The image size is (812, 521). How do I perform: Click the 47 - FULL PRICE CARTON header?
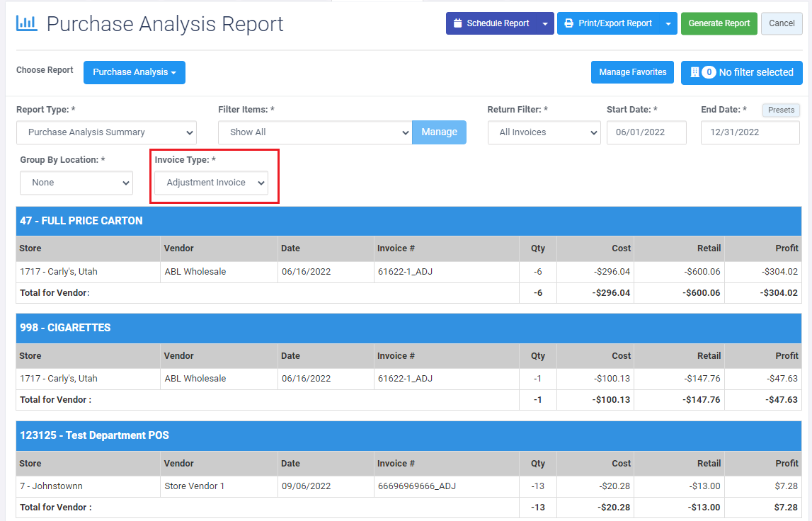[408, 221]
